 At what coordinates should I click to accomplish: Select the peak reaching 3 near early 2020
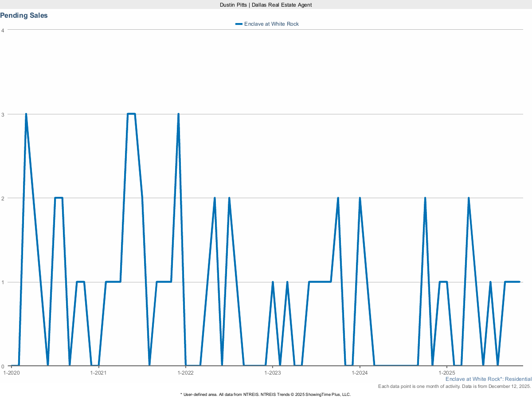(x=26, y=113)
